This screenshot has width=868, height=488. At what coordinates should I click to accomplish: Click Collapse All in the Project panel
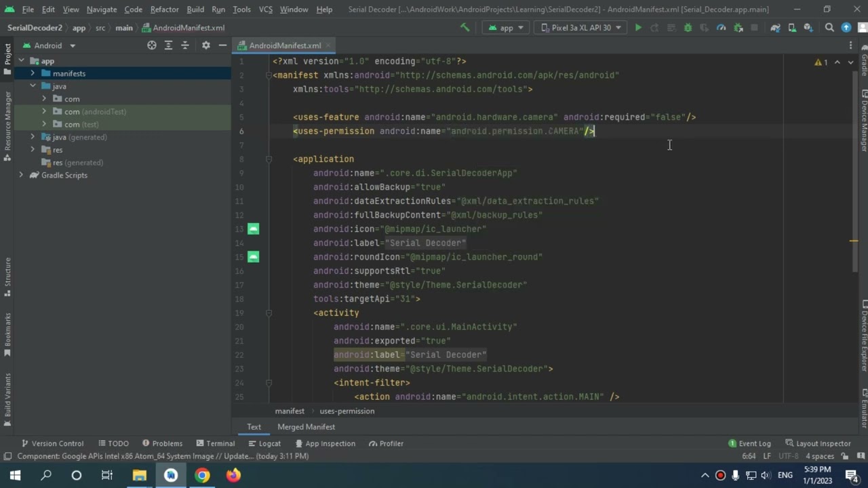coord(184,45)
